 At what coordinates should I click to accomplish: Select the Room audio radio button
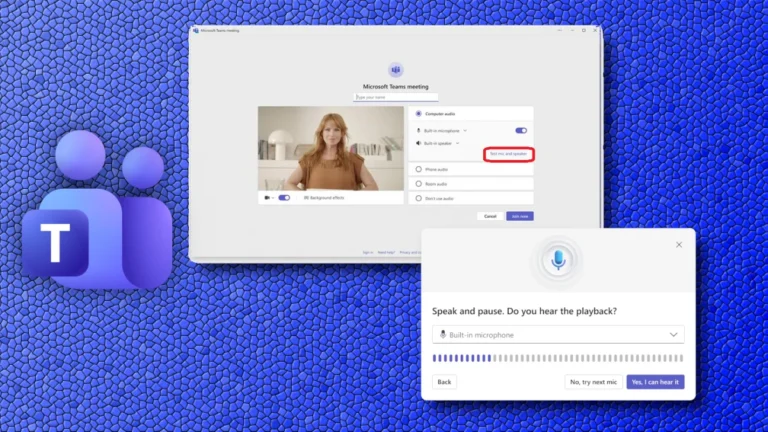pyautogui.click(x=418, y=184)
